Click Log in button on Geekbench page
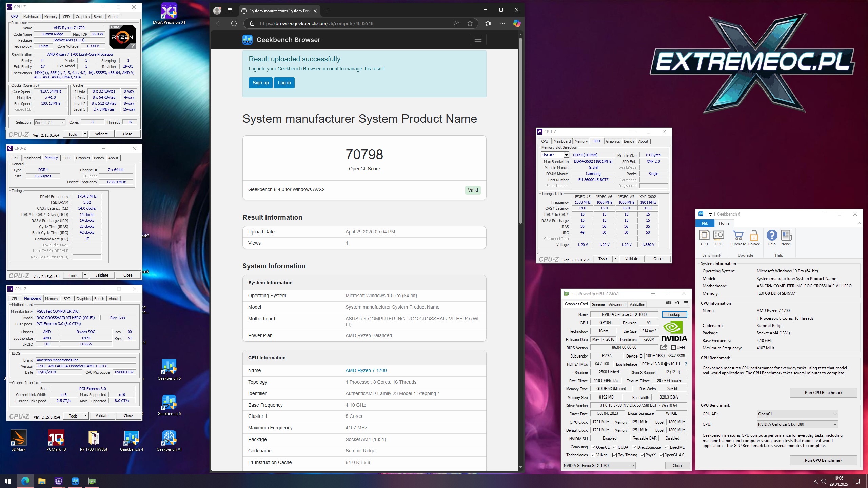Image resolution: width=868 pixels, height=488 pixels. point(284,83)
